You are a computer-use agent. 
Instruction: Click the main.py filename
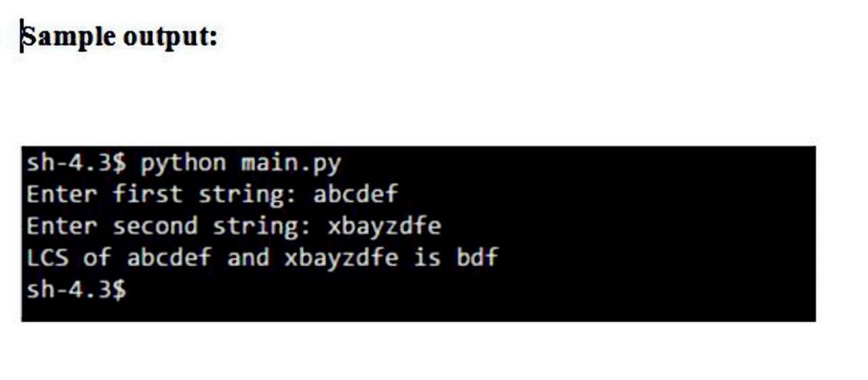292,164
